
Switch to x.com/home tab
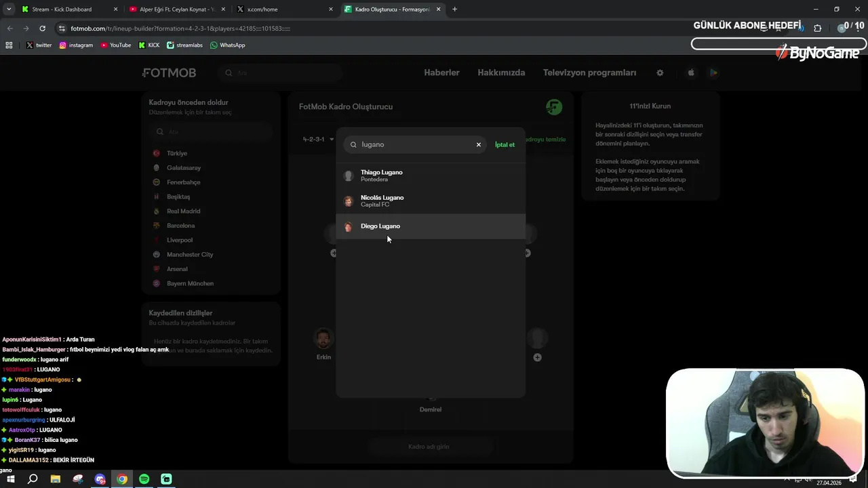tap(283, 9)
